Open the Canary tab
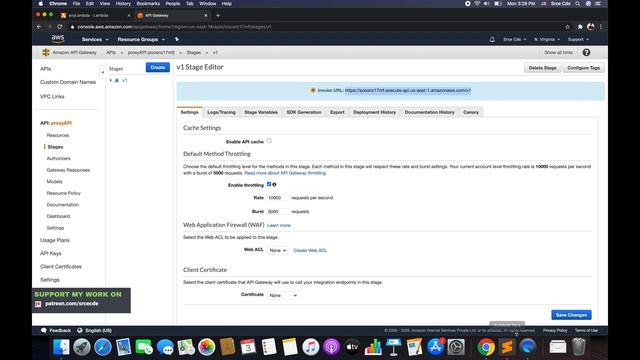 [x=471, y=112]
